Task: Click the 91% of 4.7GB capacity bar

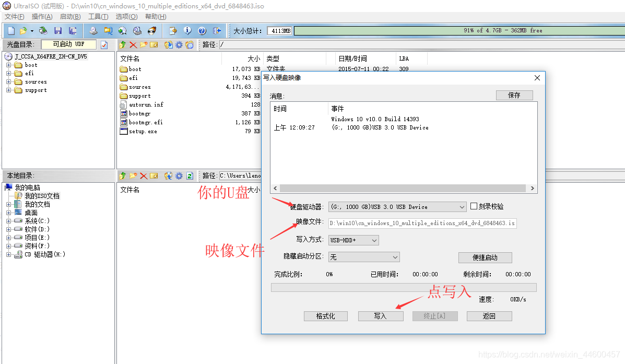Action: [459, 31]
